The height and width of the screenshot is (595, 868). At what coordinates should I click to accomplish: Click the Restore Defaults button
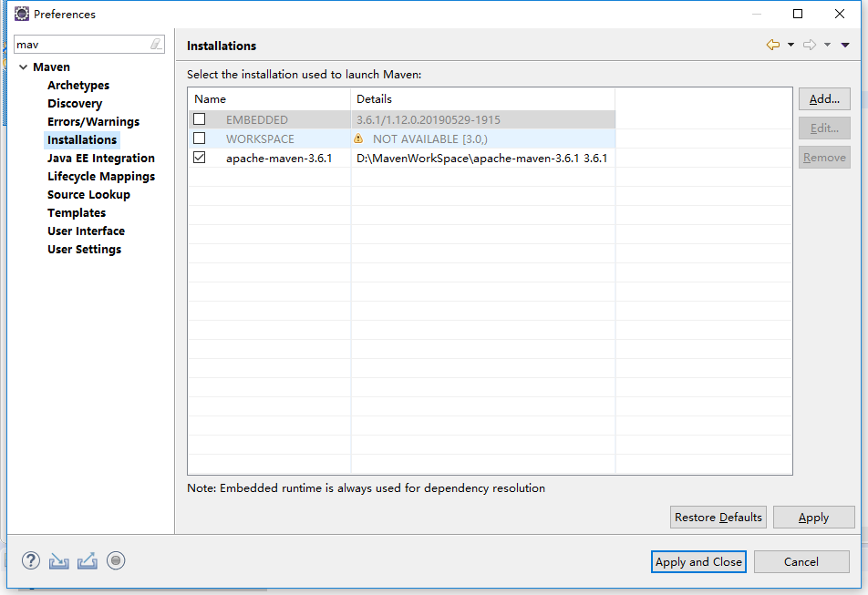(x=718, y=517)
